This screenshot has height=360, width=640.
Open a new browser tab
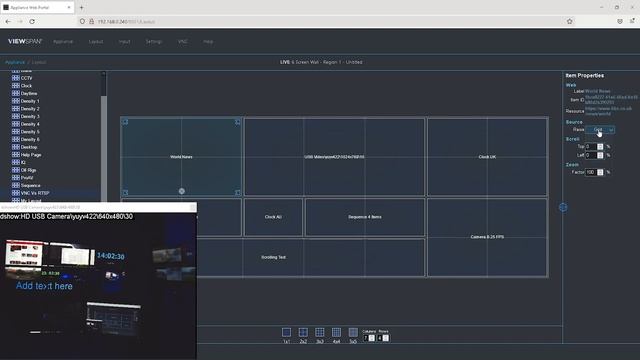click(82, 7)
